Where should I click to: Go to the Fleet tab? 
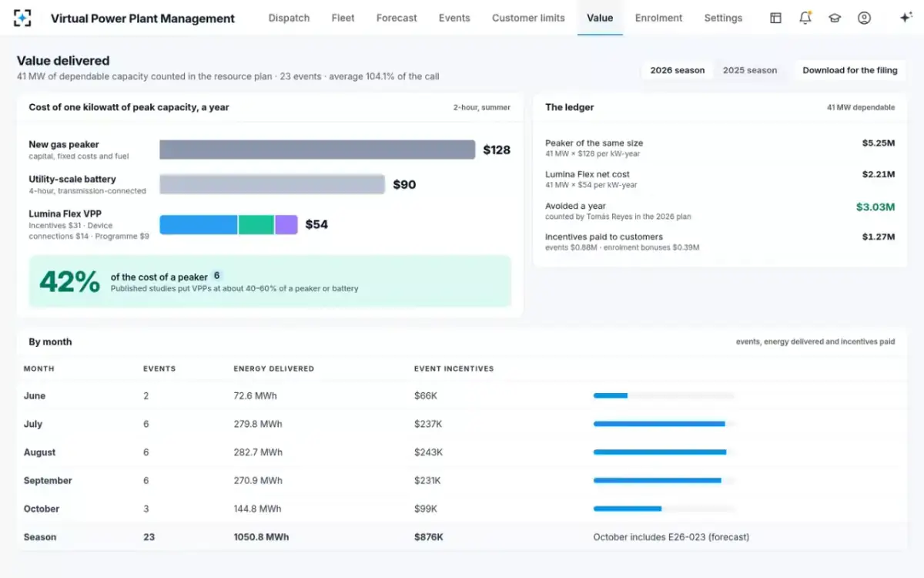(x=343, y=18)
